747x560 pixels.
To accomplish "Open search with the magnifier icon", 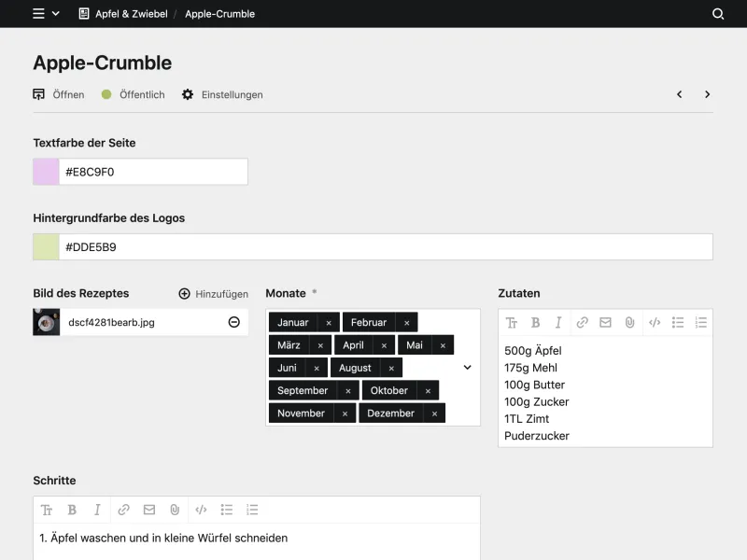I will tap(717, 14).
